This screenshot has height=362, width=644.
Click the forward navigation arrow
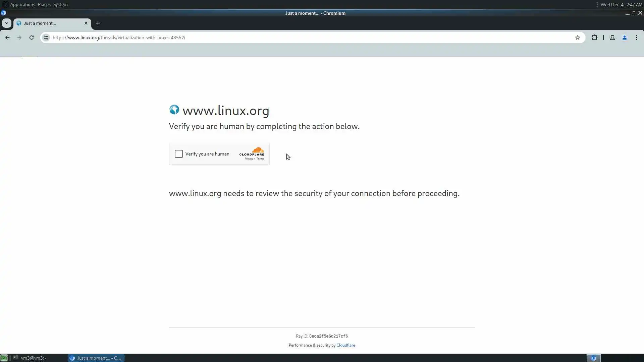pos(19,38)
